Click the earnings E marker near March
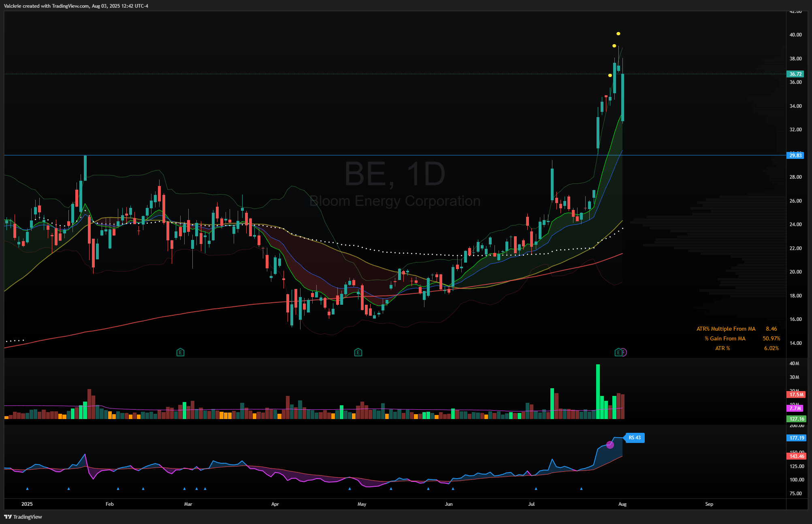The width and height of the screenshot is (812, 524). point(181,352)
